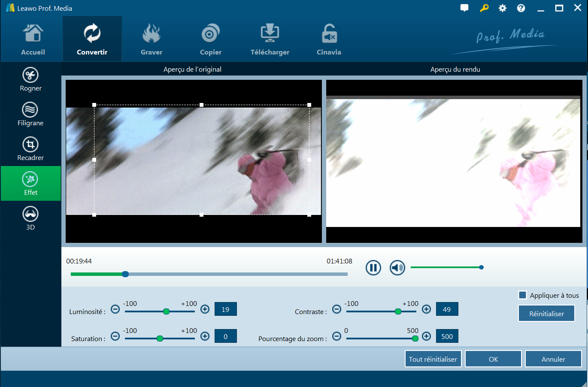Pause the video preview playback
The height and width of the screenshot is (387, 588).
[x=373, y=268]
